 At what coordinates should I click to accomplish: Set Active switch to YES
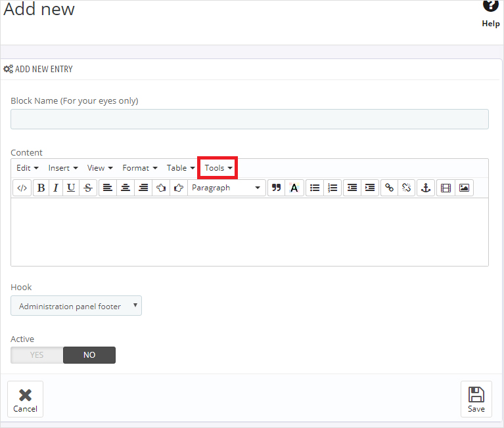[x=37, y=355]
